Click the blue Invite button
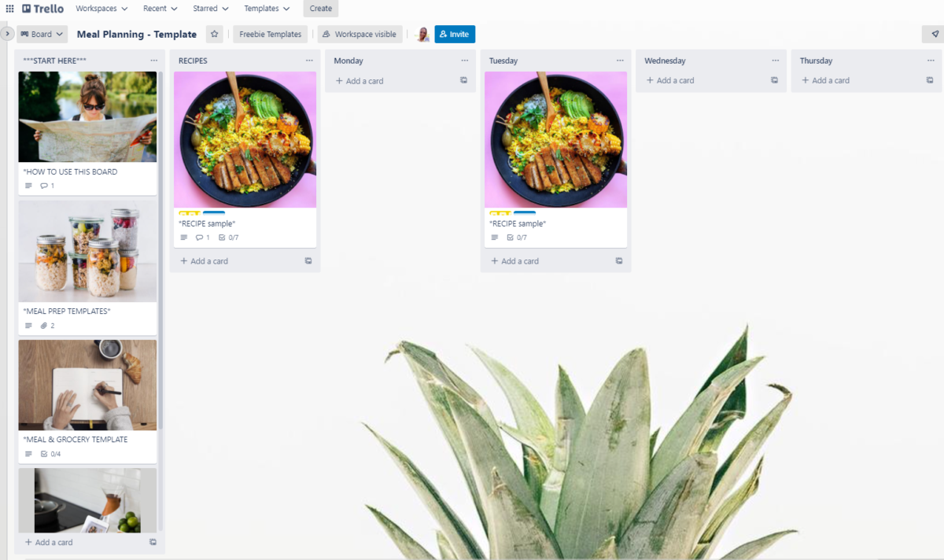 (x=455, y=35)
